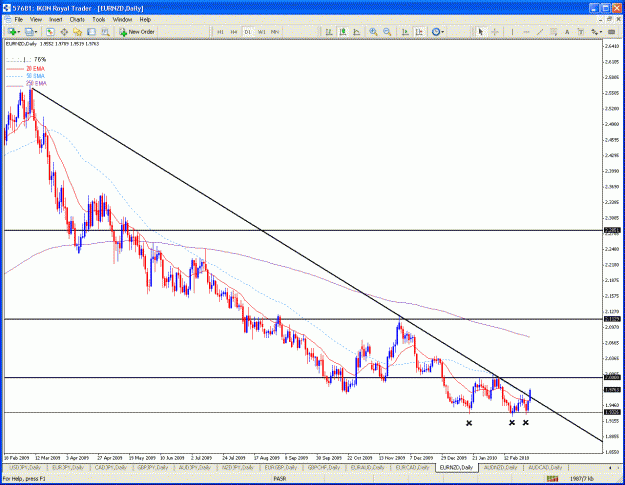Toggle the Market Watch window icon

tap(50, 32)
